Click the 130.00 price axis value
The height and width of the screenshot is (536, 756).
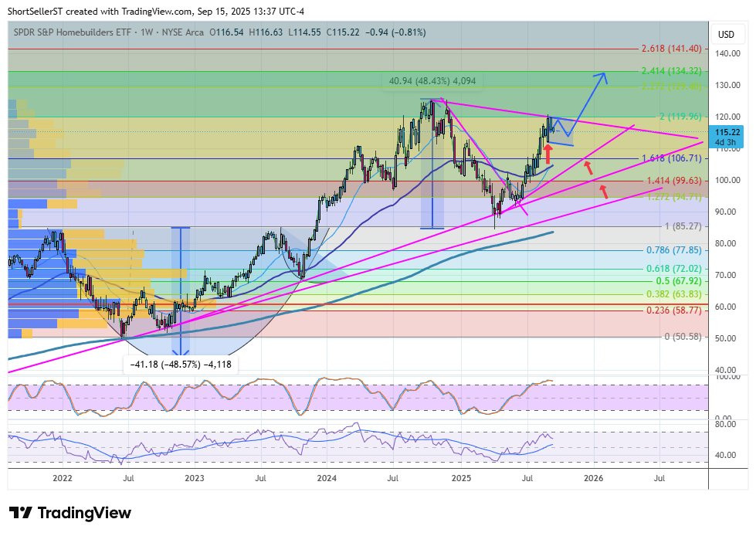click(727, 85)
